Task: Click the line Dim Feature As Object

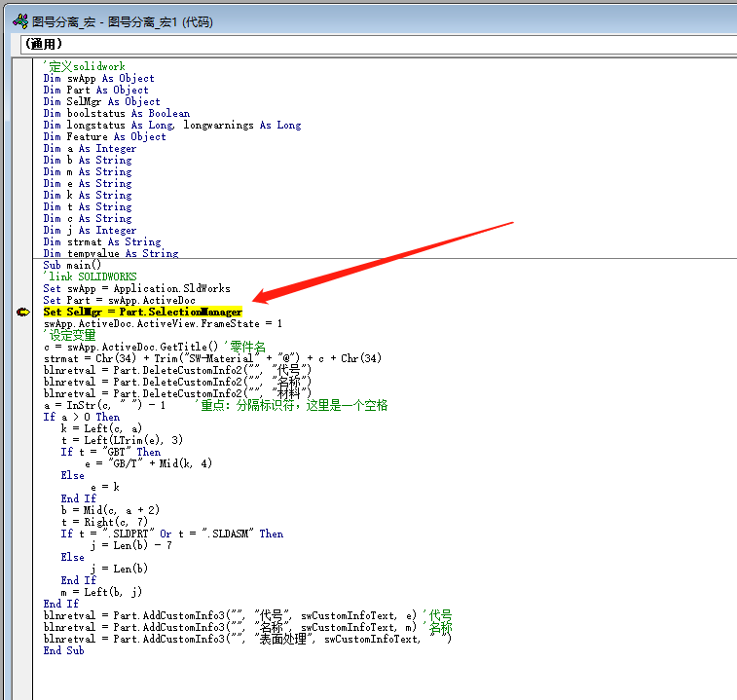Action: pos(105,137)
